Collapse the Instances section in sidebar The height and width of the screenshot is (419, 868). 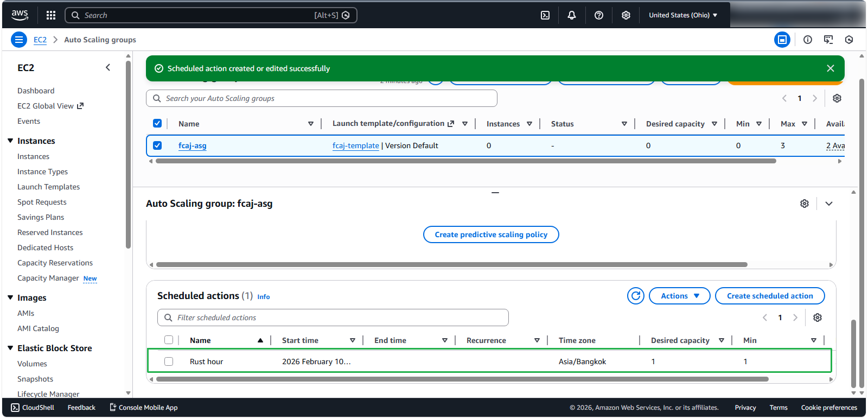click(x=10, y=141)
